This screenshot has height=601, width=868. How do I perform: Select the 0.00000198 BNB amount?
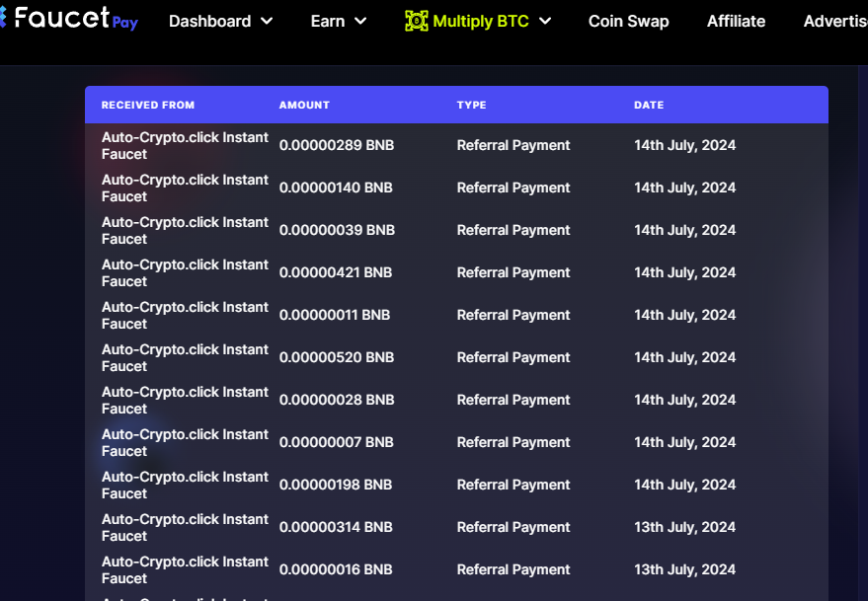[x=336, y=485]
